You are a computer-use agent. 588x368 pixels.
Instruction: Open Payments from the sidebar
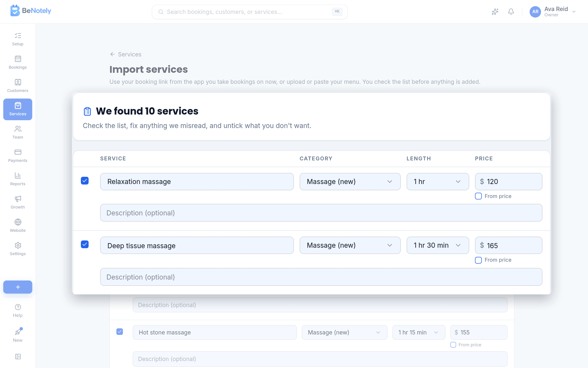(18, 156)
